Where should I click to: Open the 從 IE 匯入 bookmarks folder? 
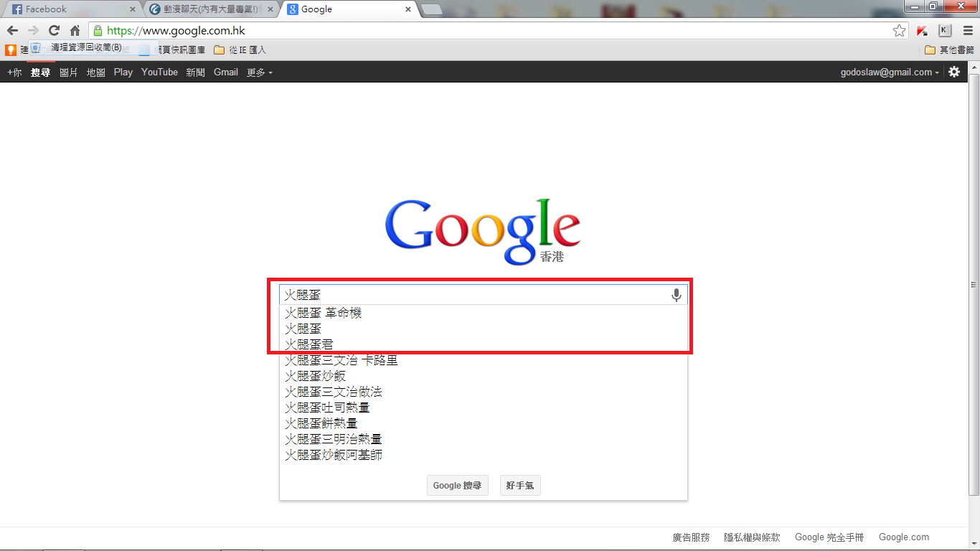(x=240, y=50)
